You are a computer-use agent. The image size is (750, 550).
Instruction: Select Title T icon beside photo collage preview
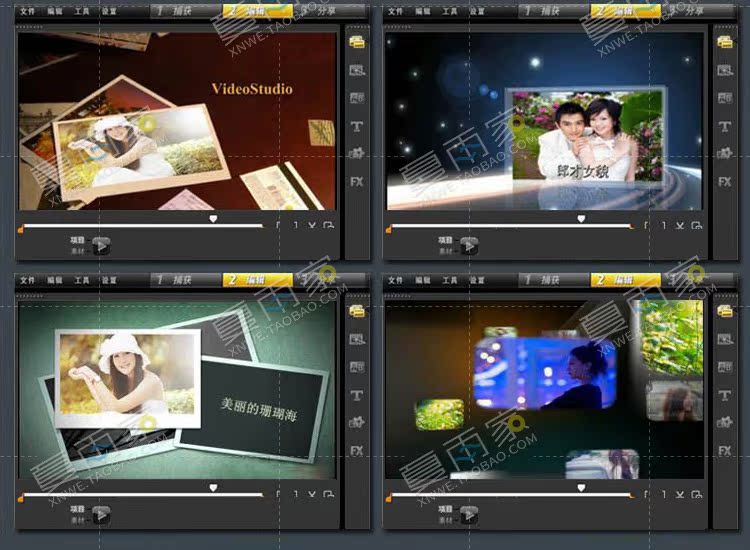coord(725,396)
